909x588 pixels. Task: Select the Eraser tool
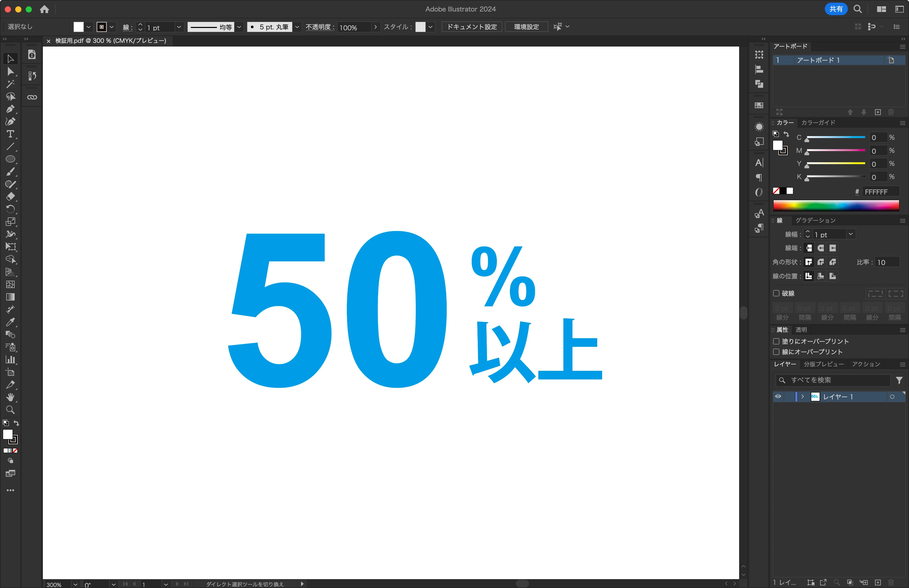(x=10, y=197)
